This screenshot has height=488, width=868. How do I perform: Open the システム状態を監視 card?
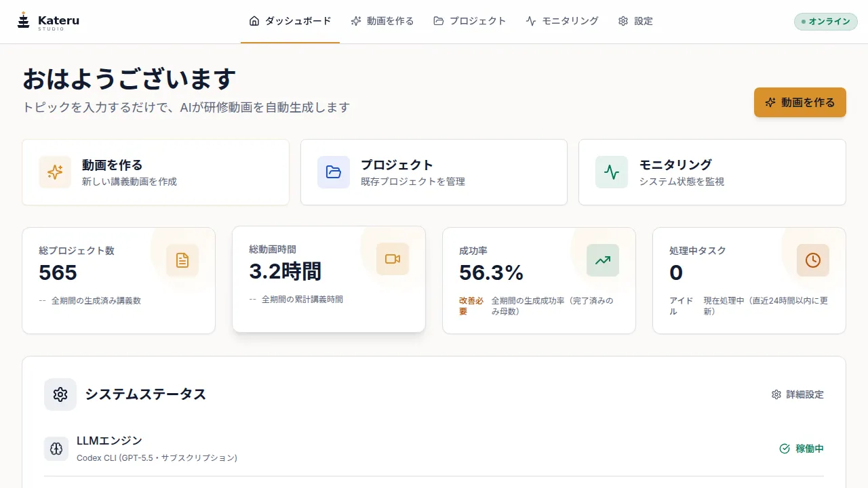point(712,172)
